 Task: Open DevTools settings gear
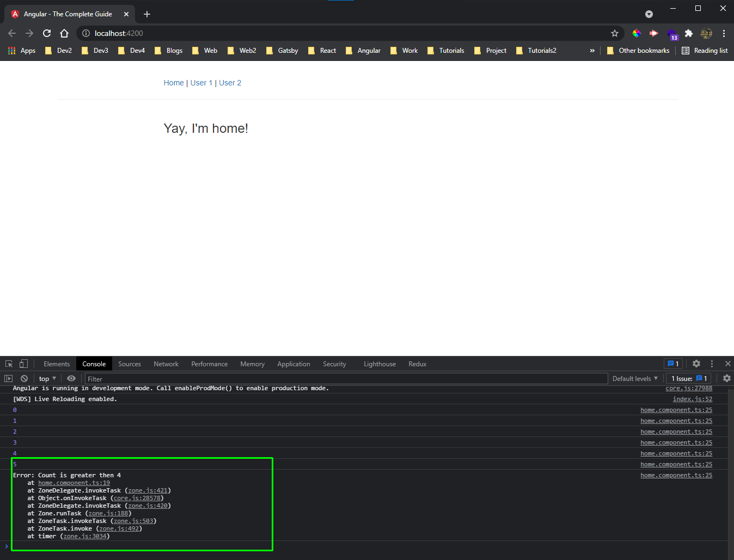click(x=696, y=364)
